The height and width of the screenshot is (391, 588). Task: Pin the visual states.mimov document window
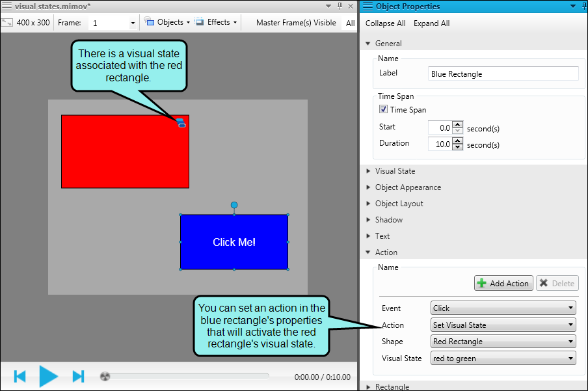coord(340,6)
